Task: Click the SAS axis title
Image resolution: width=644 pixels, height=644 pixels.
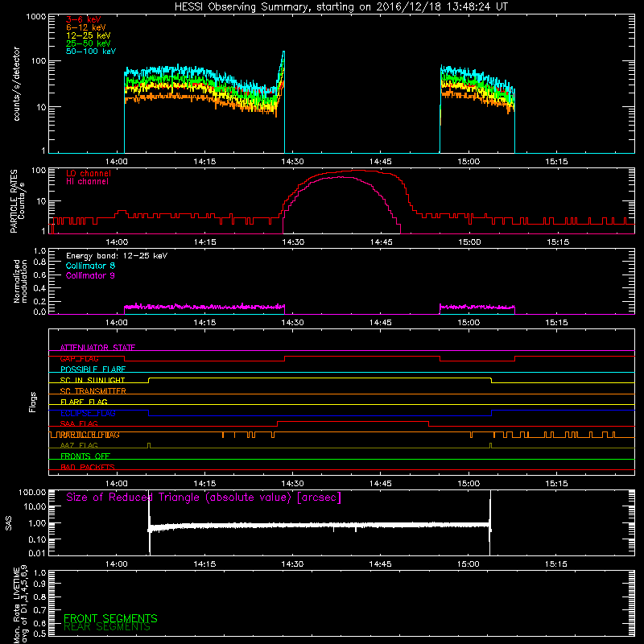Action: (9, 523)
